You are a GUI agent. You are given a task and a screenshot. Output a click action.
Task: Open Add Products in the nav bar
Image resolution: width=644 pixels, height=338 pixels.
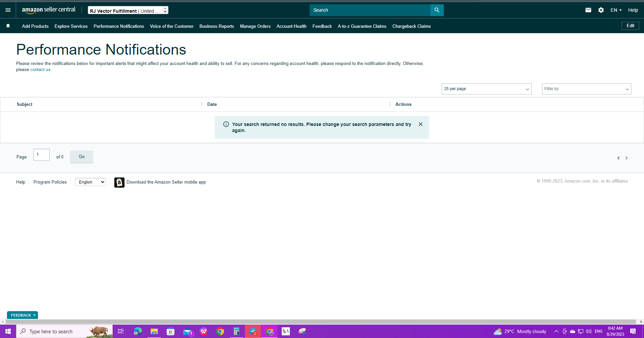pos(35,26)
